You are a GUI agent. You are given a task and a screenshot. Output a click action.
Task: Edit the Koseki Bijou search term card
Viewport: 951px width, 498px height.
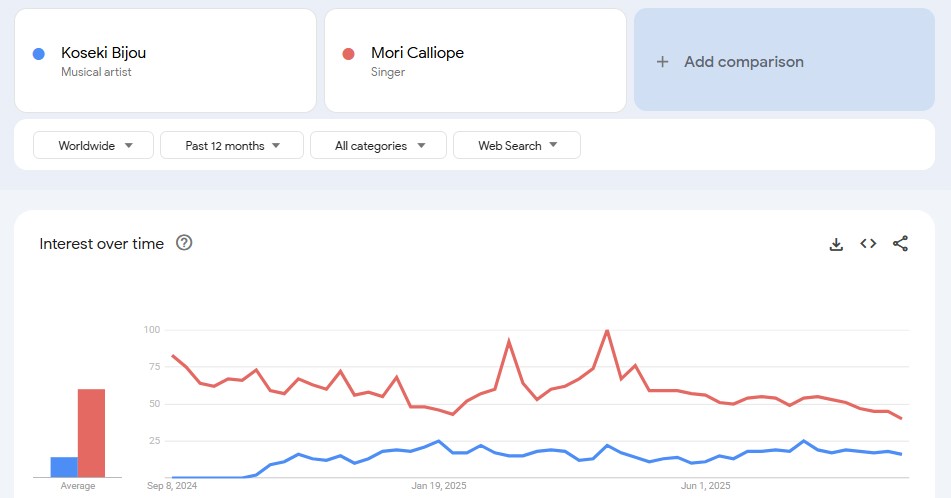point(166,61)
